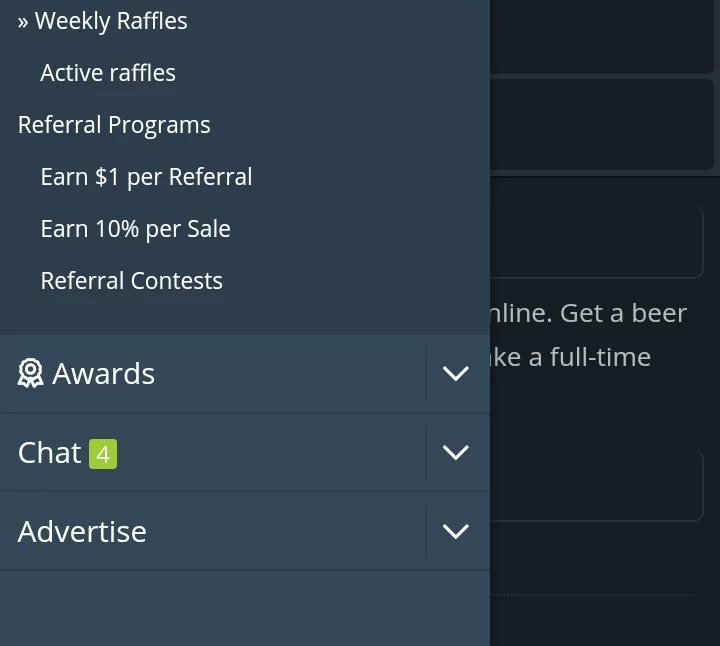Go to Active raffles
Image resolution: width=720 pixels, height=646 pixels.
(x=108, y=73)
